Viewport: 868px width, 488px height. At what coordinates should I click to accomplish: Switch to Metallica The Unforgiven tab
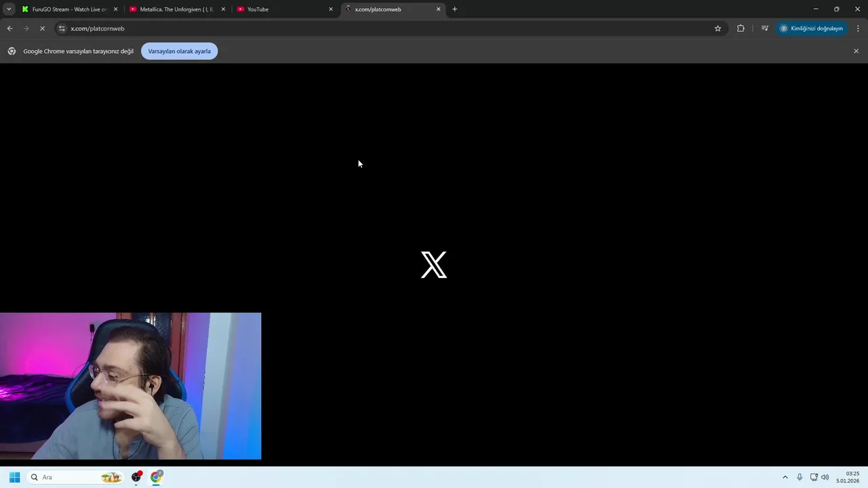[178, 9]
